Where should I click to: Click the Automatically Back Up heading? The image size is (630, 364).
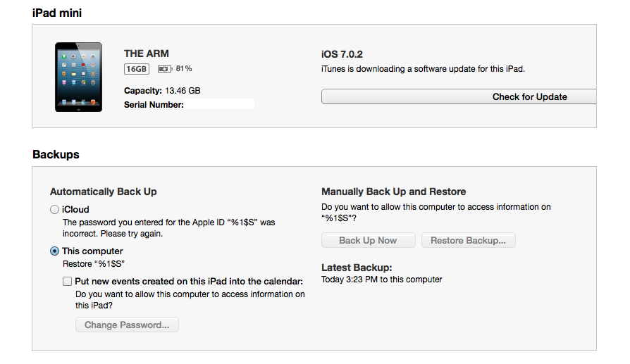(x=104, y=192)
